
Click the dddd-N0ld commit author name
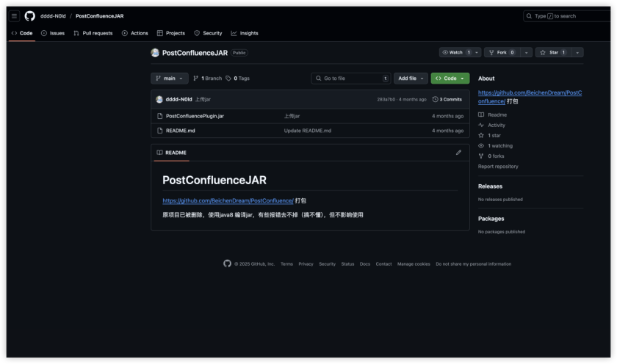[178, 100]
